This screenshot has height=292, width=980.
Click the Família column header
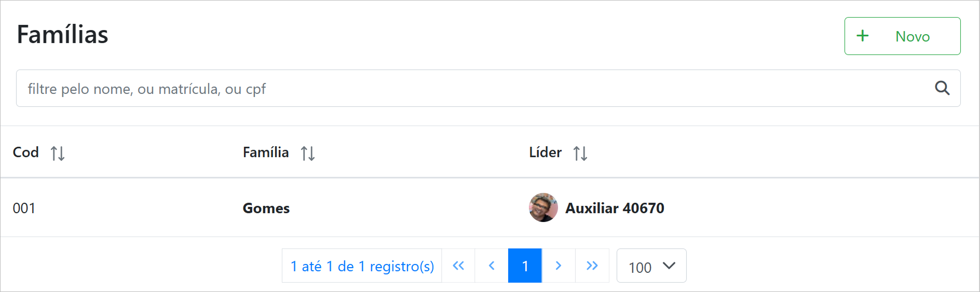tap(266, 152)
